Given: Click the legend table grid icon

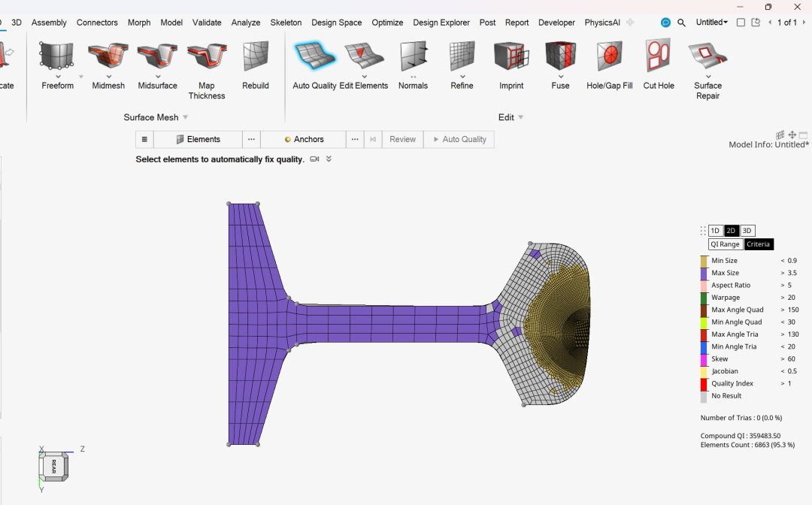Looking at the screenshot, I should [780, 135].
